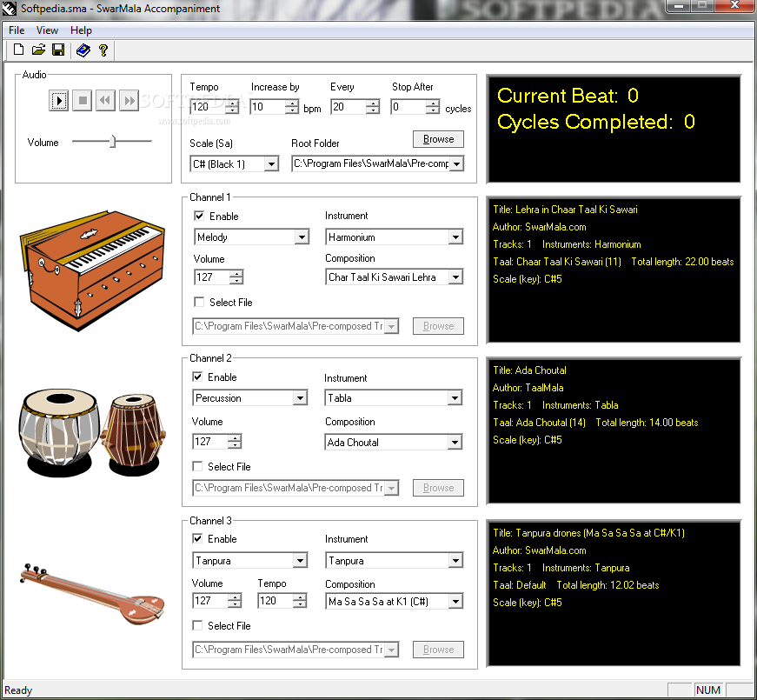This screenshot has height=700, width=757.
Task: Check Channel 3 Select File checkbox
Action: pos(197,625)
